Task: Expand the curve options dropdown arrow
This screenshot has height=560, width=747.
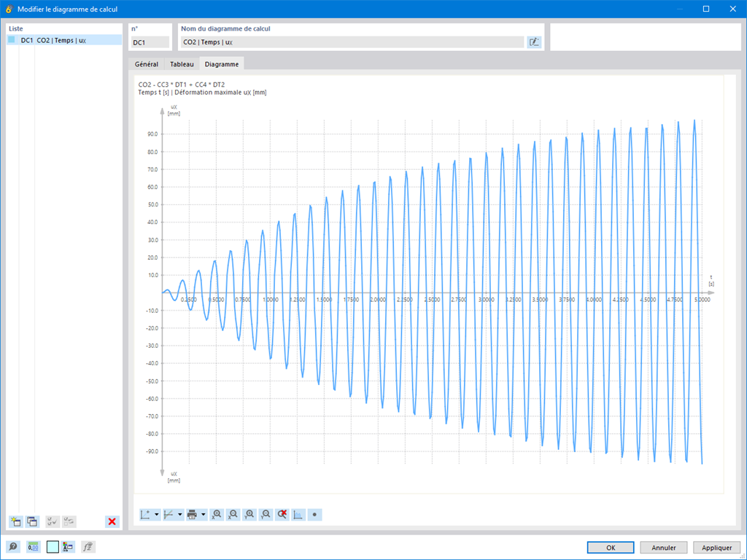Action: [x=179, y=514]
